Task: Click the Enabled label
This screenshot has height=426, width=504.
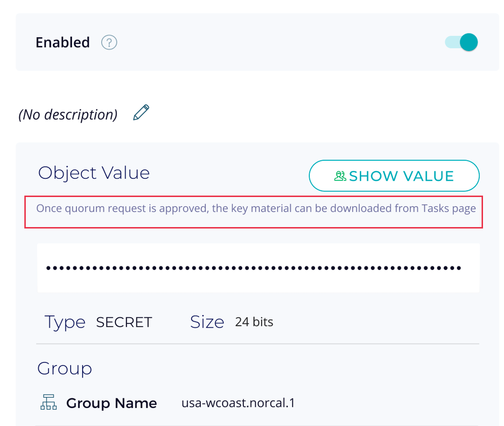Action: (x=63, y=42)
